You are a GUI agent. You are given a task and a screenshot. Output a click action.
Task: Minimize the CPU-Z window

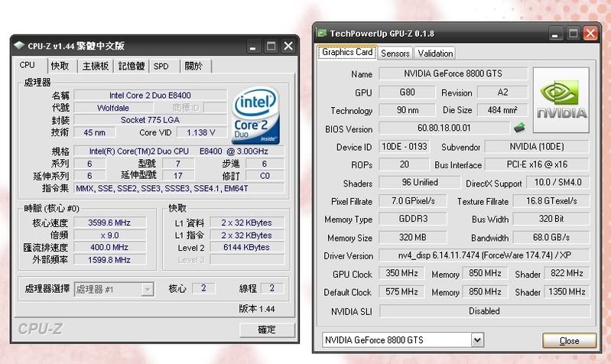253,47
